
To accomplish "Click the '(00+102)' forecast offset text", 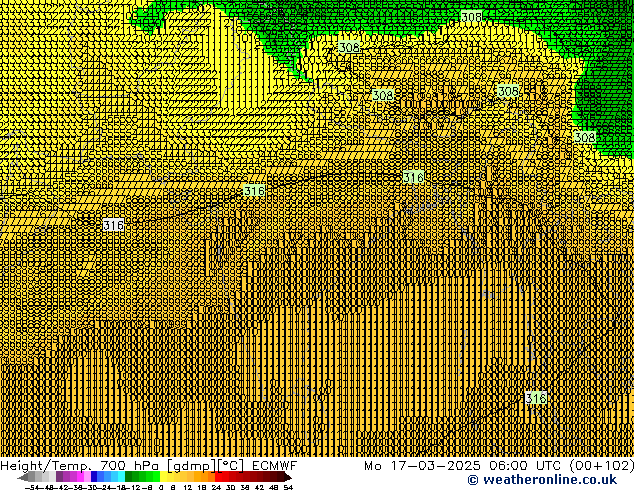I will [x=601, y=466].
